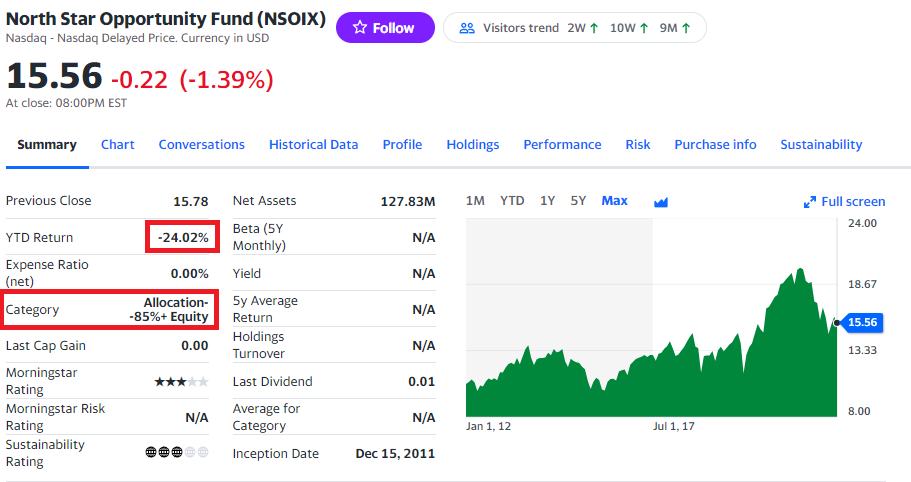Go to the Historical Data tab
Viewport: 911px width, 482px height.
[x=313, y=145]
